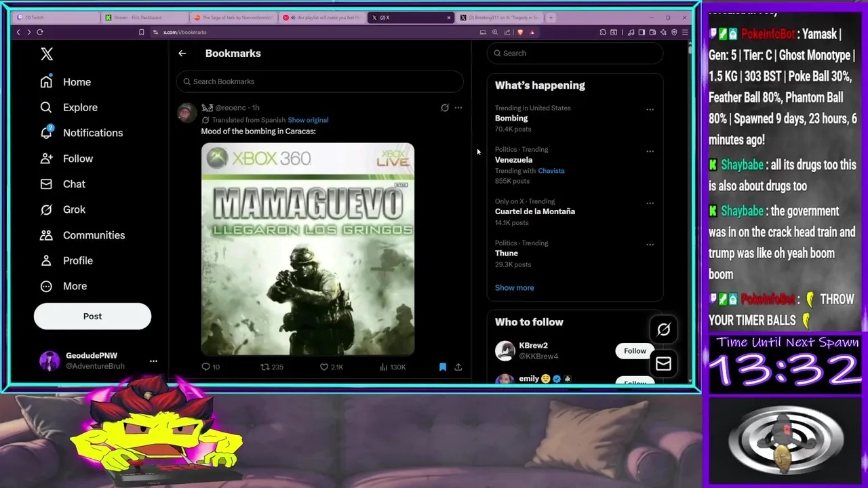The width and height of the screenshot is (868, 488).
Task: Open the More menu in sidebar
Action: tap(64, 286)
